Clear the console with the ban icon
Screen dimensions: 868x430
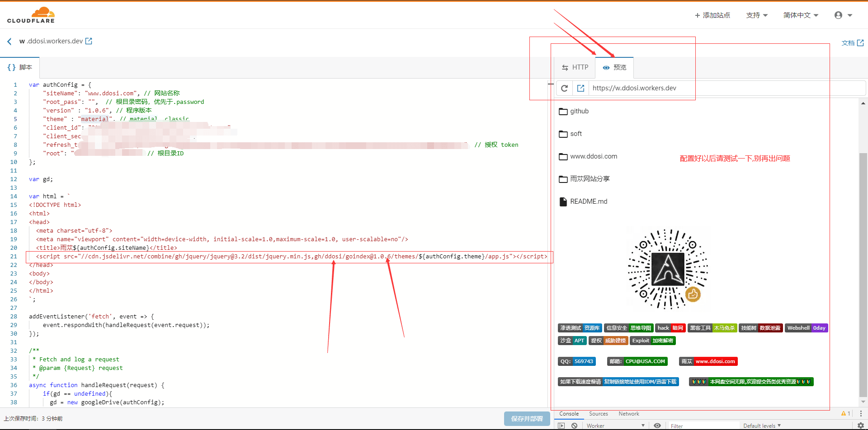click(x=574, y=425)
